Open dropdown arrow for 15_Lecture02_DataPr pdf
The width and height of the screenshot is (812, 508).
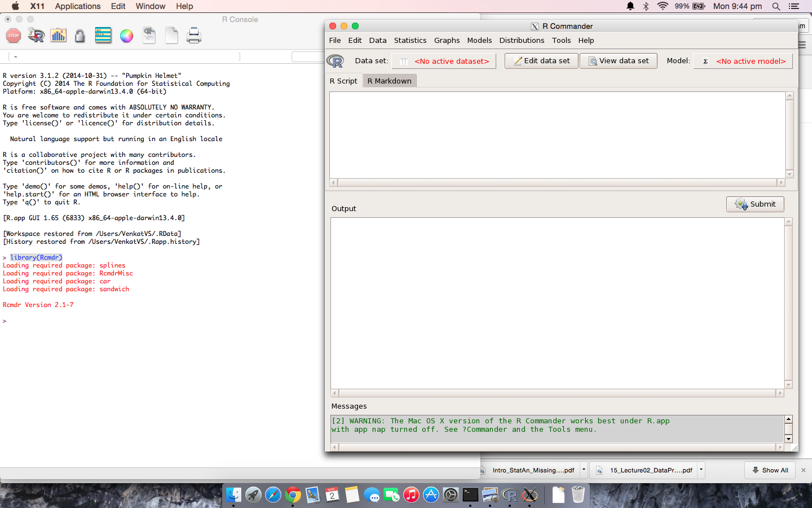coord(701,470)
